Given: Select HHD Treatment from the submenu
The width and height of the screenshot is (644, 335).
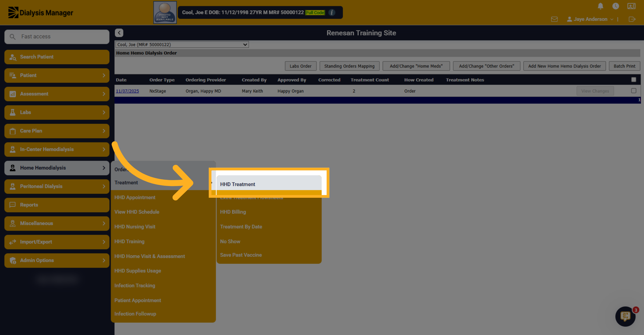Looking at the screenshot, I should [269, 184].
